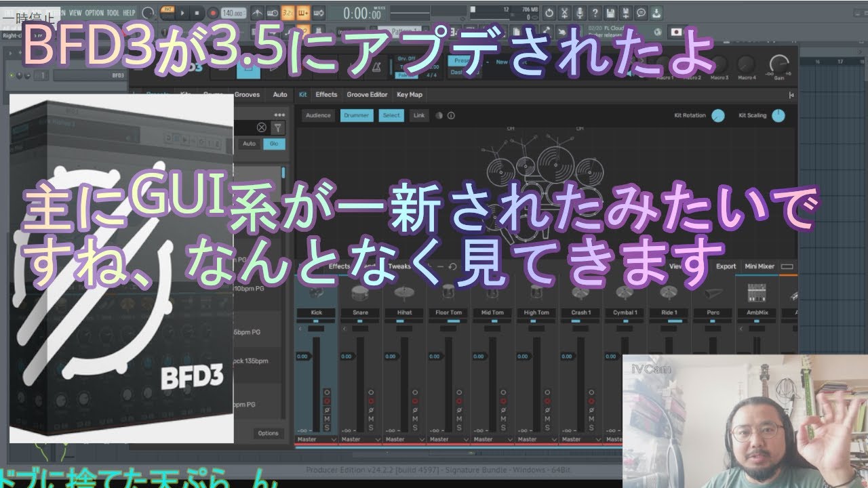Image resolution: width=868 pixels, height=488 pixels.
Task: Open the Groove Editor tab
Action: pyautogui.click(x=367, y=95)
